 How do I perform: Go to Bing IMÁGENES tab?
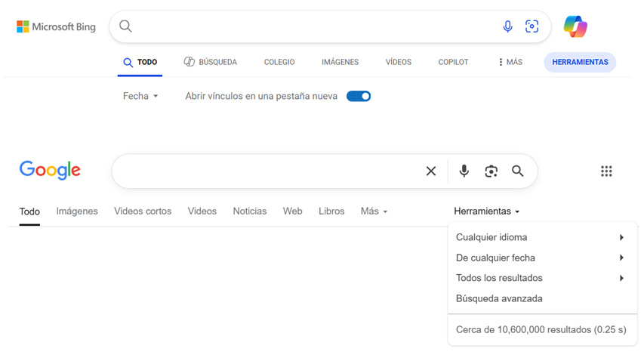340,62
